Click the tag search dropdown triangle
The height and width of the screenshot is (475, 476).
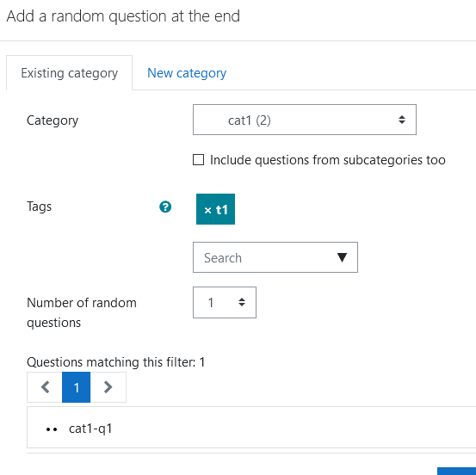[x=342, y=257]
